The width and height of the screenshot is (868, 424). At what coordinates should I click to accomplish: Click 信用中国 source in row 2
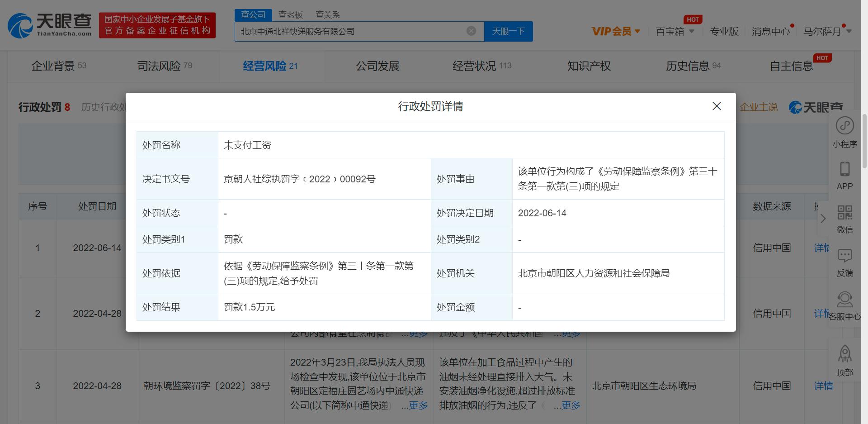[x=772, y=313]
